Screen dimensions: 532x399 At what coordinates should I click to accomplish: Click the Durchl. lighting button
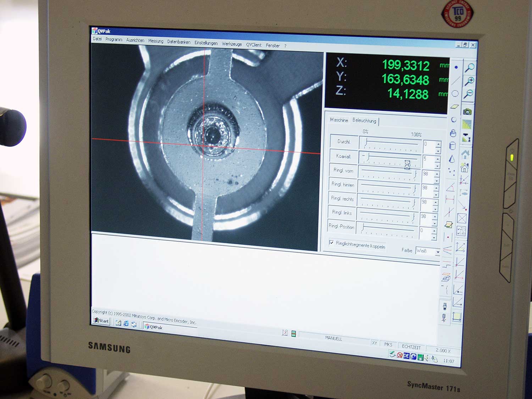click(x=344, y=142)
